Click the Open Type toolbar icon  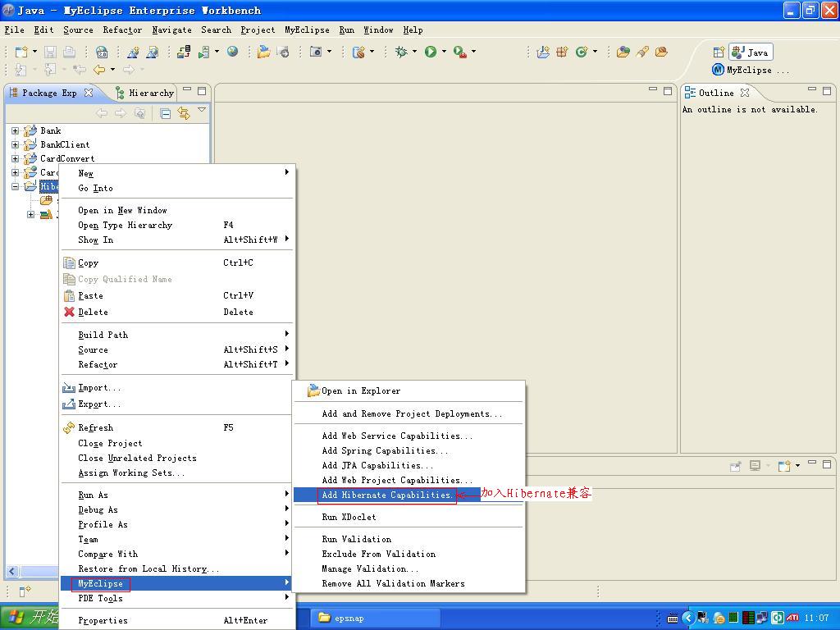click(623, 52)
